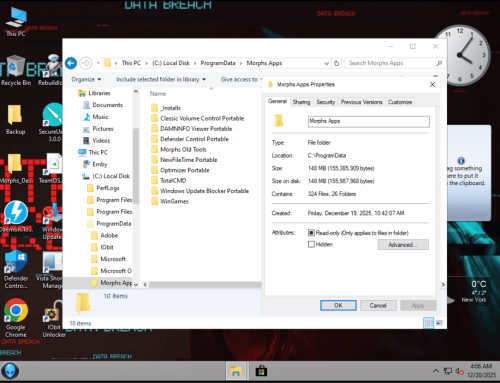This screenshot has height=383, width=500.
Task: Close the Morphs Apps Properties dialog
Action: [432, 84]
